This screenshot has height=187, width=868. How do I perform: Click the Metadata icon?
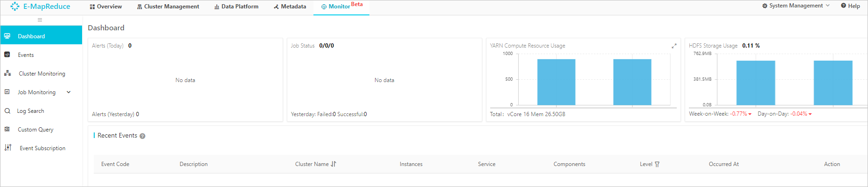[276, 7]
